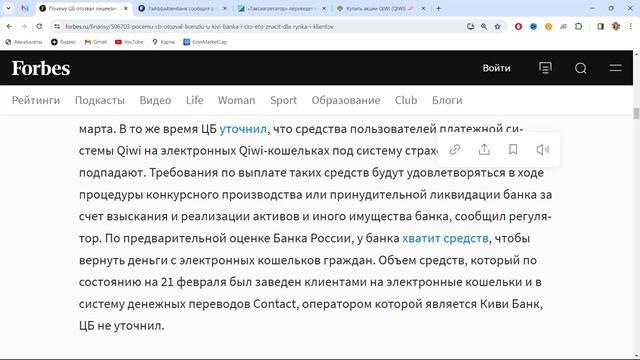The height and width of the screenshot is (360, 640).
Task: Open the Видео section
Action: [x=155, y=100]
